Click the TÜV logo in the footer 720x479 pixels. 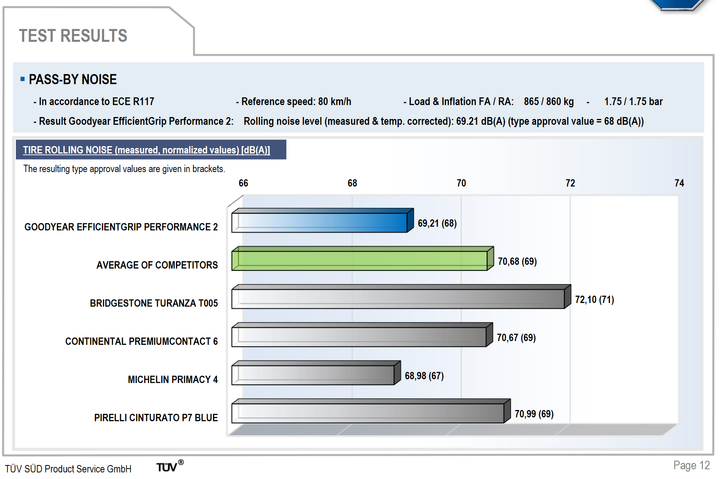(170, 466)
